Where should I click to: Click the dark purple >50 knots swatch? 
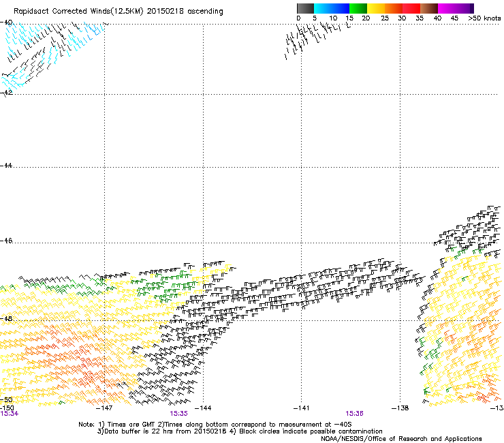[472, 8]
